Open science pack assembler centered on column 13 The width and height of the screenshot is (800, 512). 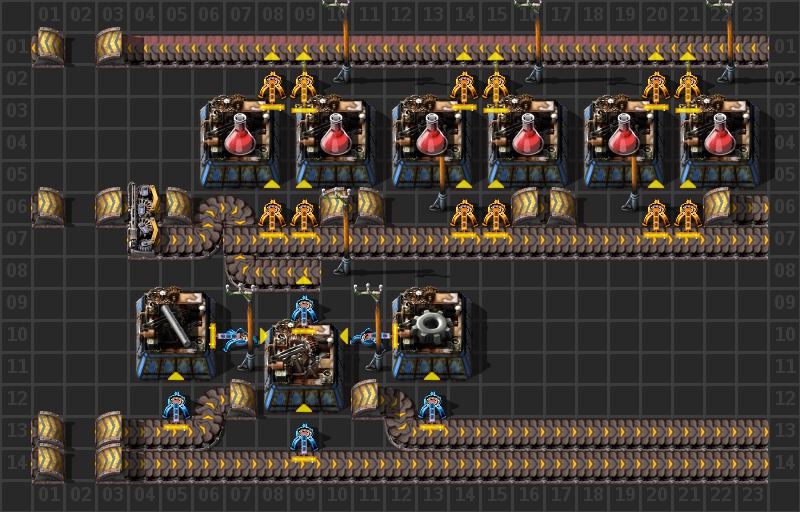tap(432, 143)
